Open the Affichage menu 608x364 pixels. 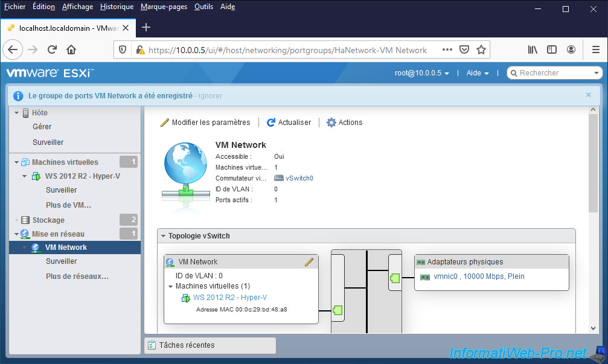pos(77,7)
